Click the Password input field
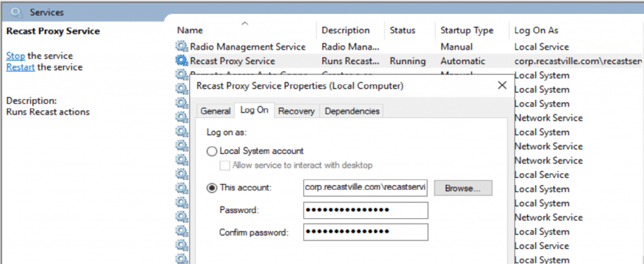 point(365,210)
